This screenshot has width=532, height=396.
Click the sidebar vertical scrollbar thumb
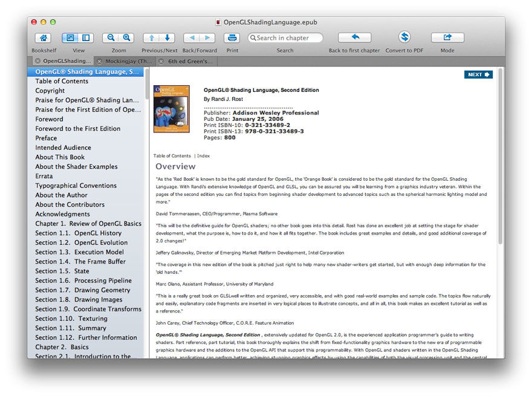(147, 84)
